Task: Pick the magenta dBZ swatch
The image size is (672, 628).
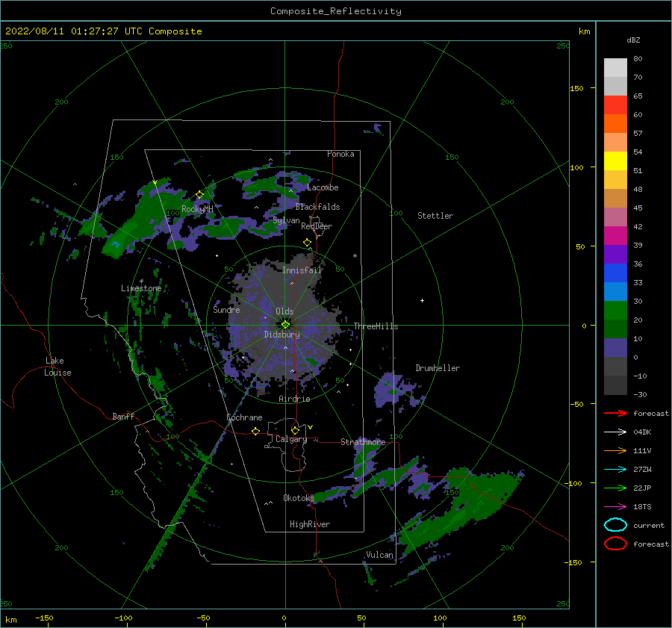Action: (615, 235)
